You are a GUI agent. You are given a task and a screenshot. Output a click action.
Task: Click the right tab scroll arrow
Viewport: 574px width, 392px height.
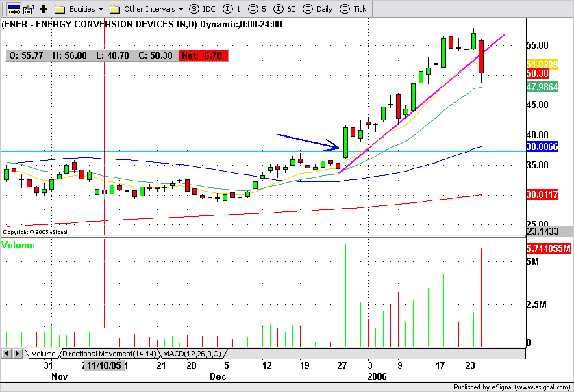click(17, 354)
